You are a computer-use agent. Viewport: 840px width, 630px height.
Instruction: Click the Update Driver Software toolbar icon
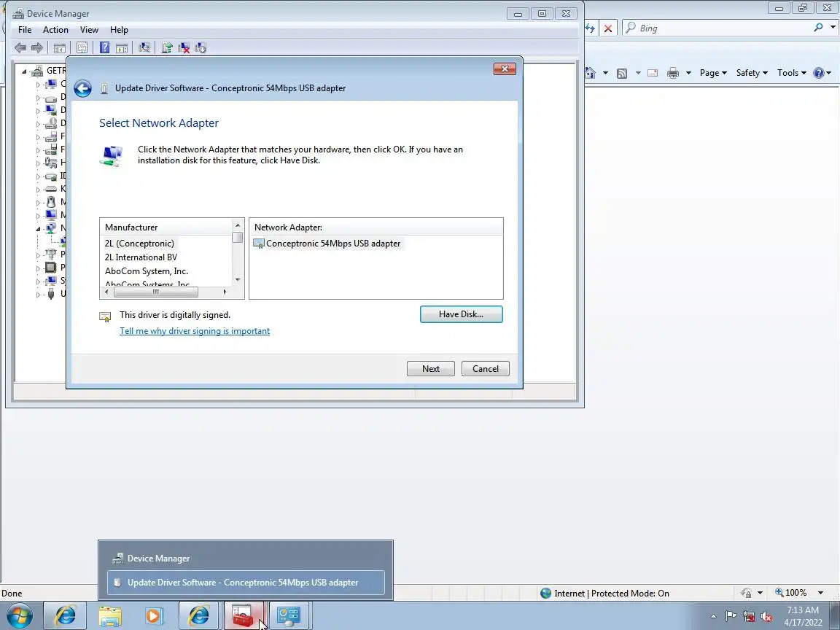tap(166, 47)
